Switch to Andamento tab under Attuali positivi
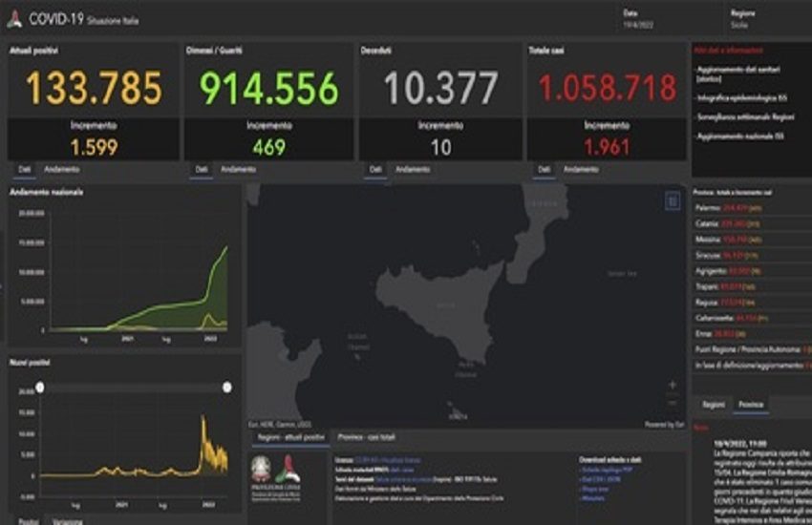Image resolution: width=812 pixels, height=525 pixels. [62, 170]
